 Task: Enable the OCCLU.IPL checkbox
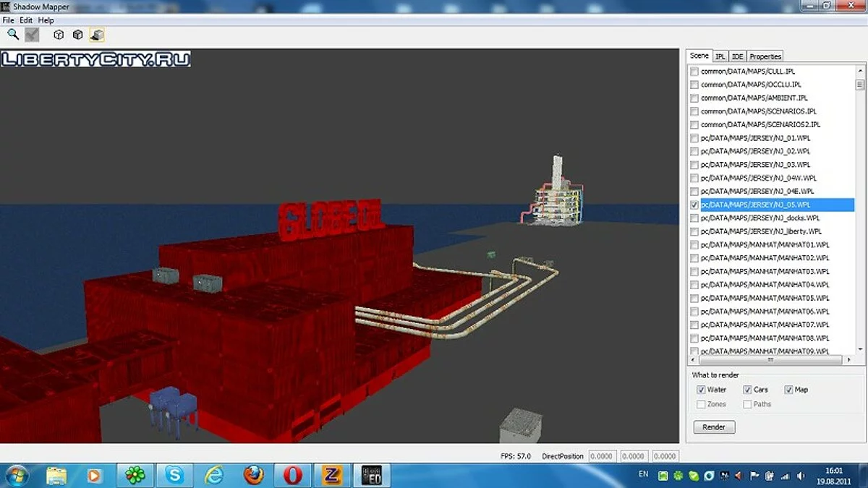(x=694, y=85)
